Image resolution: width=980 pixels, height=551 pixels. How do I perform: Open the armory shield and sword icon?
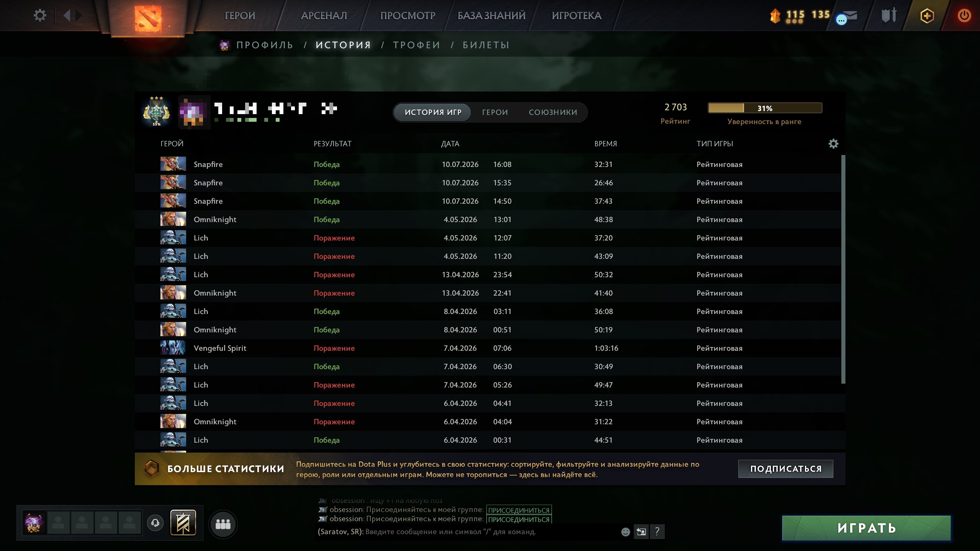pyautogui.click(x=889, y=15)
